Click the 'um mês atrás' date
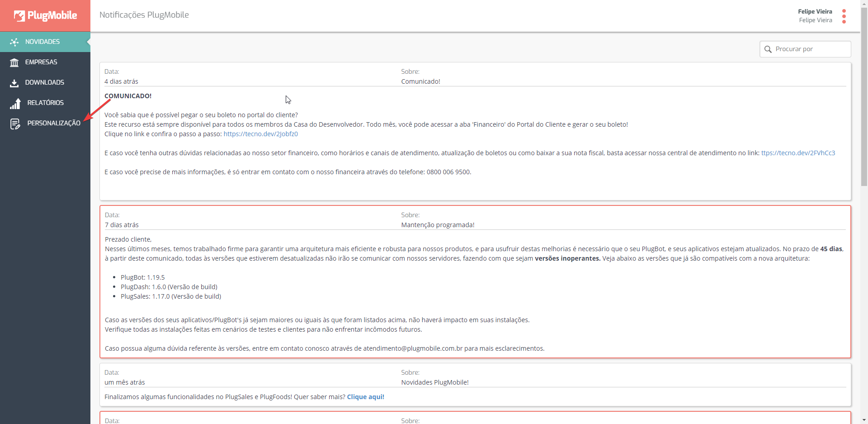This screenshot has height=424, width=868. click(124, 382)
